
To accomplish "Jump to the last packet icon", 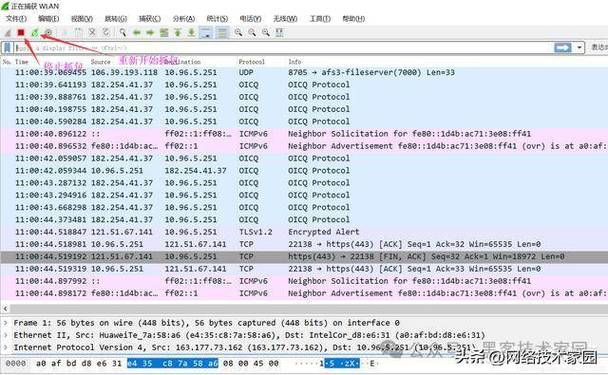I will (x=191, y=33).
